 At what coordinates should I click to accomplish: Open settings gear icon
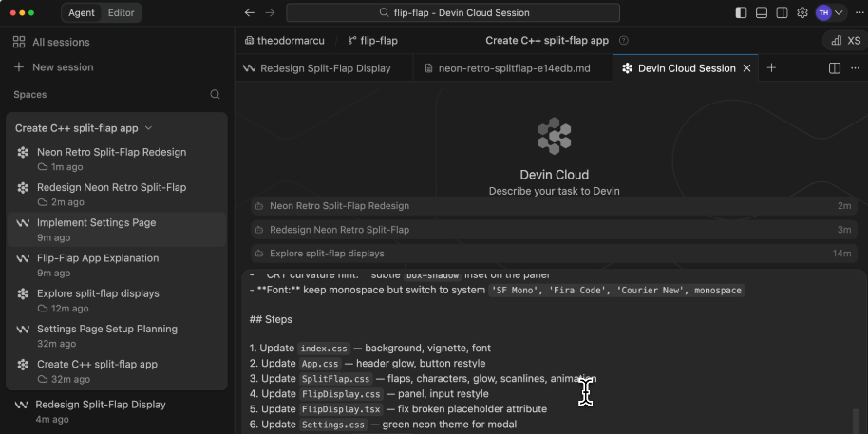pos(802,12)
